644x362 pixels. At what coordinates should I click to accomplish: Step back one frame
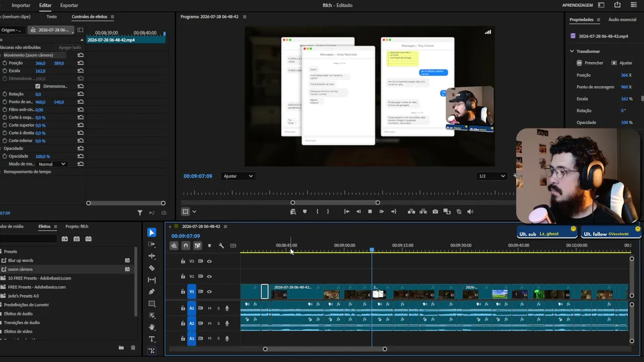click(x=358, y=212)
